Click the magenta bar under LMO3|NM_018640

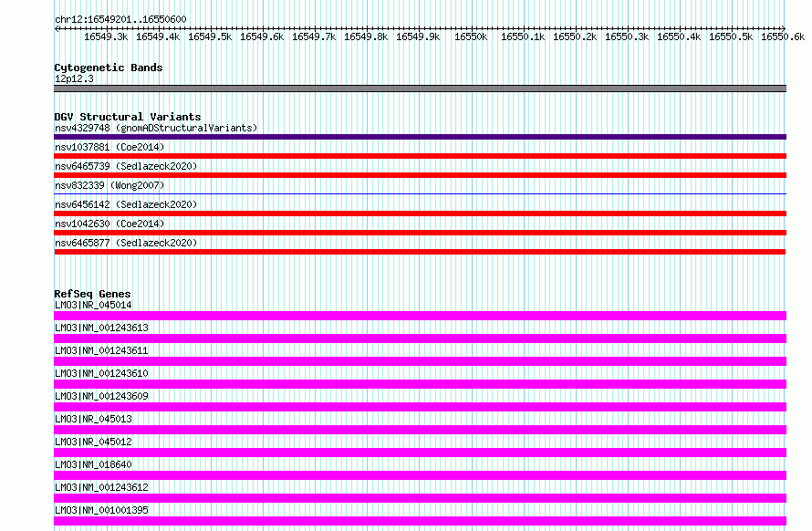[420, 475]
